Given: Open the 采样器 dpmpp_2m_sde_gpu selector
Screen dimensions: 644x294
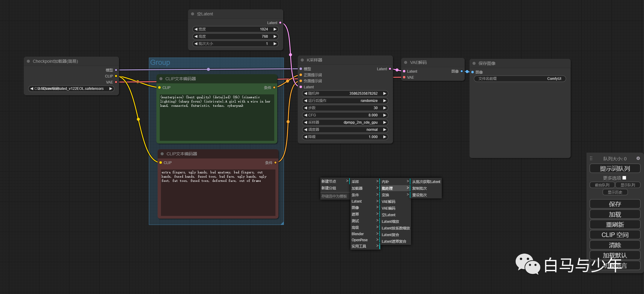Looking at the screenshot, I should (x=345, y=122).
